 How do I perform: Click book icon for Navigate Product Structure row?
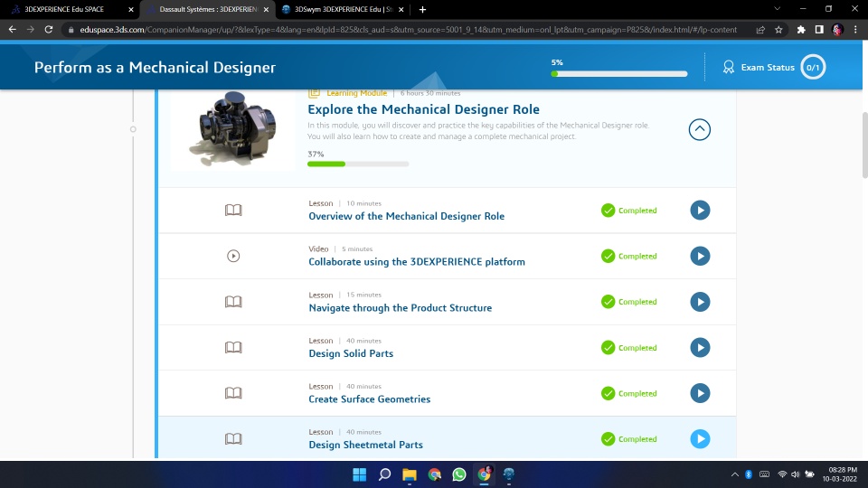pos(233,302)
